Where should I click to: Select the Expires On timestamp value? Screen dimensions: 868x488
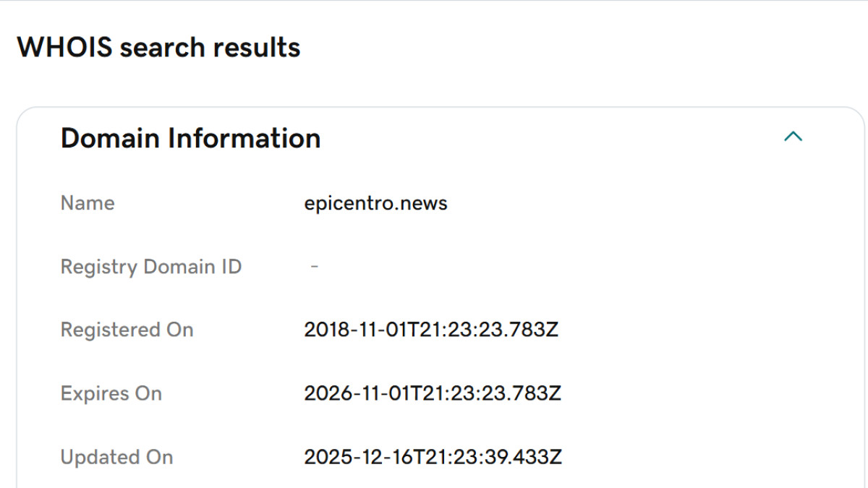click(433, 394)
